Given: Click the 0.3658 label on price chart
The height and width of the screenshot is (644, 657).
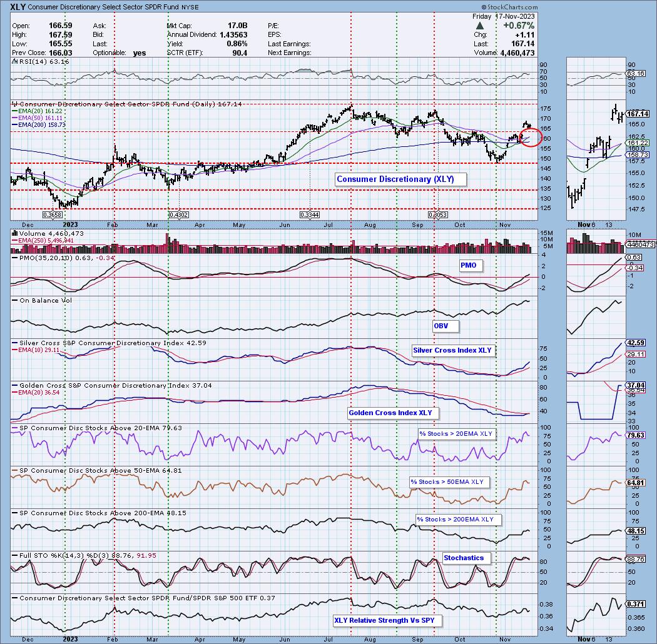Looking at the screenshot, I should click(x=53, y=215).
